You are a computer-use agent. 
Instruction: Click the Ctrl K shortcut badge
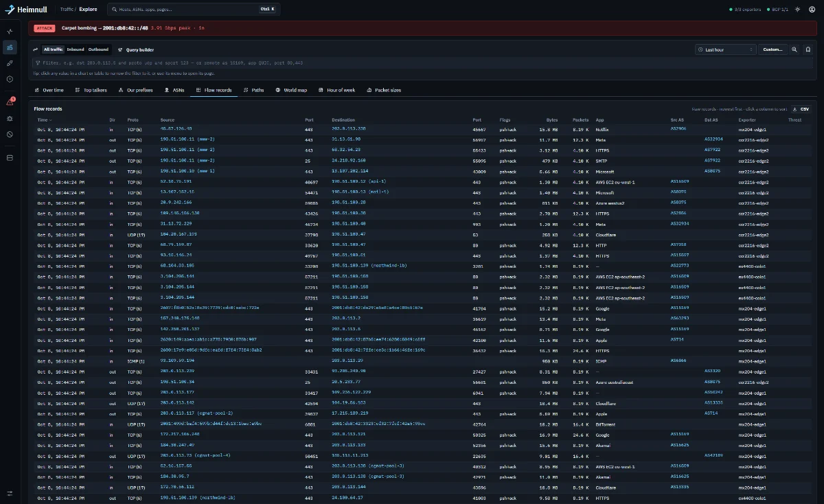[x=266, y=10]
